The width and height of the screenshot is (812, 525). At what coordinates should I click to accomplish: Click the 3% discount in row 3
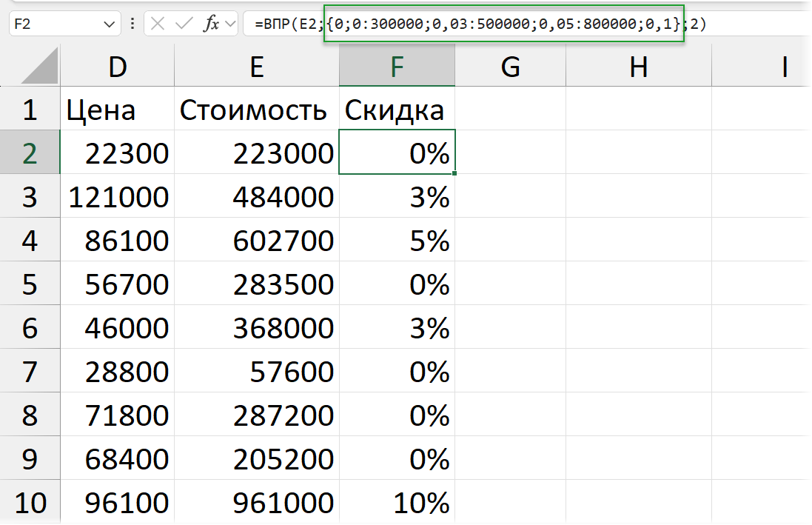coord(397,196)
